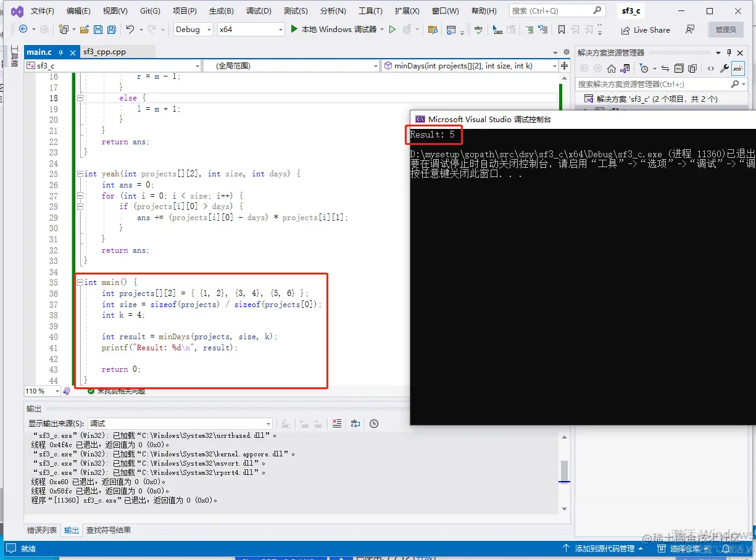The height and width of the screenshot is (560, 756).
Task: Switch to the sf3_cpp.cpp tab
Action: pos(104,52)
